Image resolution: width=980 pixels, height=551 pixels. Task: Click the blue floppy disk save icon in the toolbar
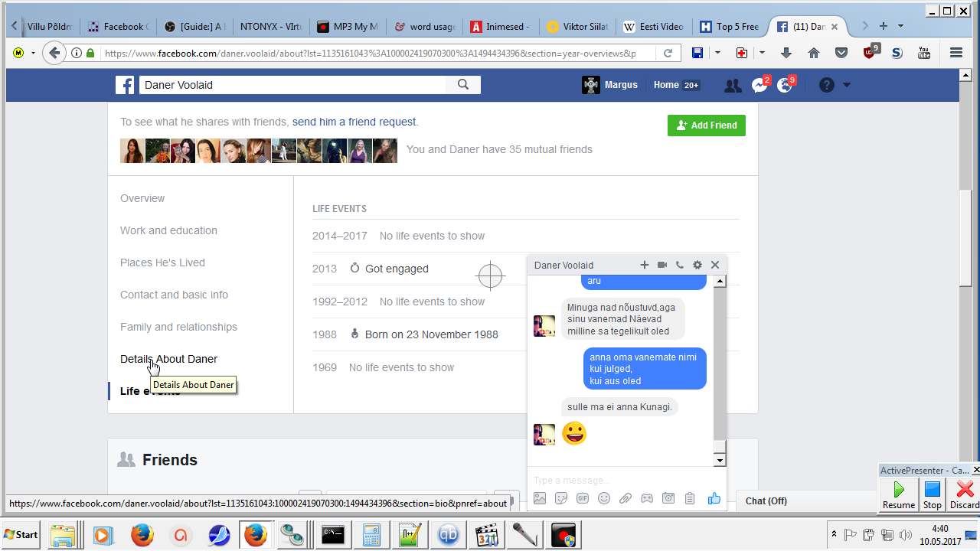(x=697, y=53)
